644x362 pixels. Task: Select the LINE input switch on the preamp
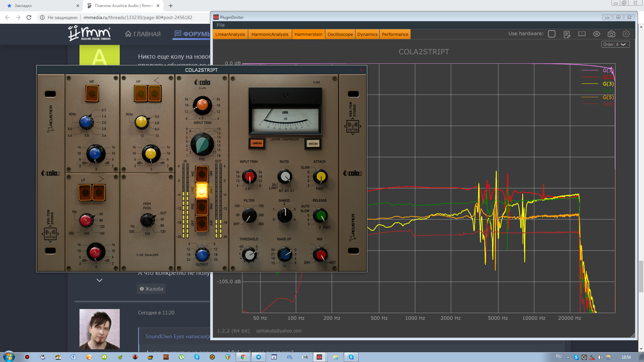(202, 190)
